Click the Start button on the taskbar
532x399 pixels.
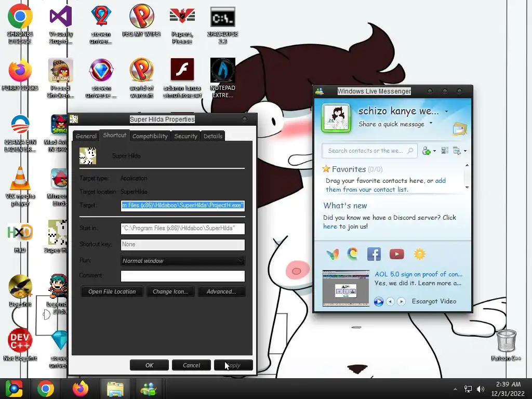14,389
